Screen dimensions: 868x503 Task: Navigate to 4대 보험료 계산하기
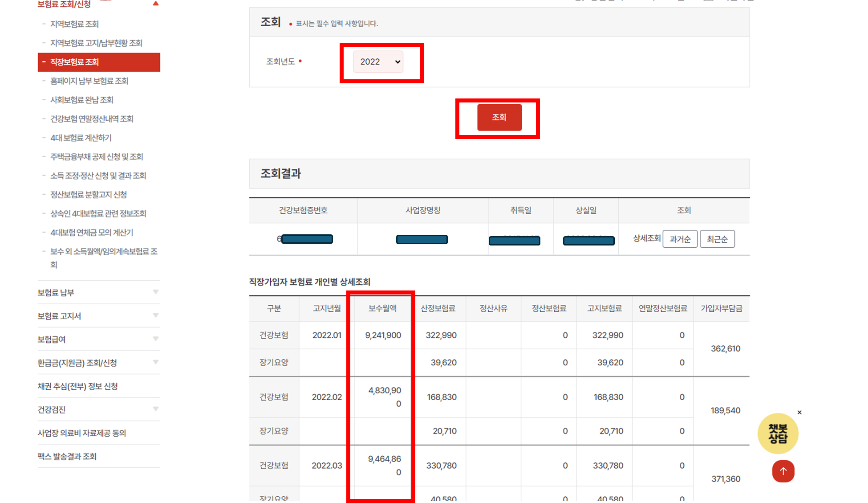pos(82,138)
